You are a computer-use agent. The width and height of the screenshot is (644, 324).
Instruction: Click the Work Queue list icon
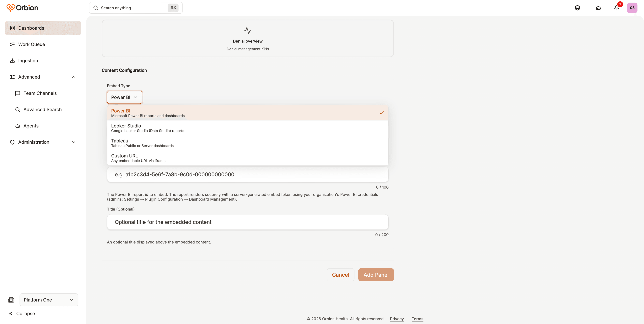[12, 44]
